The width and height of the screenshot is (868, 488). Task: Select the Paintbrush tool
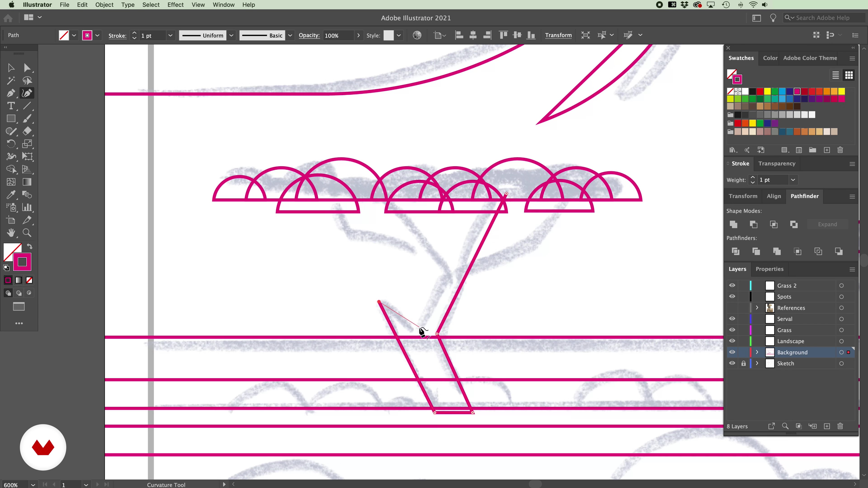pyautogui.click(x=27, y=119)
